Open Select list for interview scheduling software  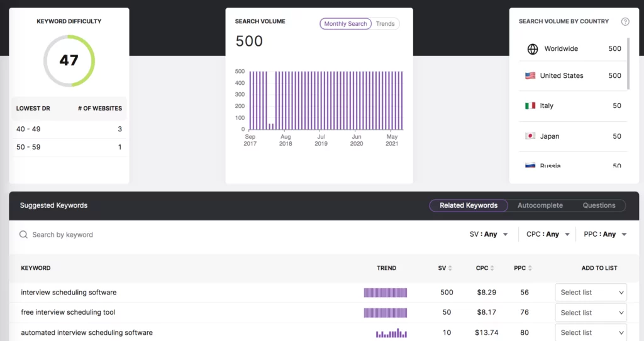click(x=591, y=293)
